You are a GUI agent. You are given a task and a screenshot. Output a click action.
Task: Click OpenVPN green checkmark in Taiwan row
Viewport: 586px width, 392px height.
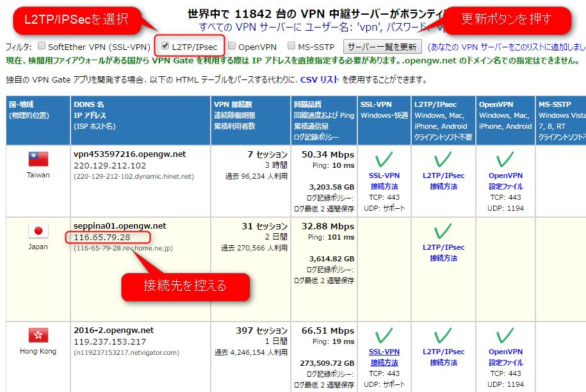(x=505, y=159)
